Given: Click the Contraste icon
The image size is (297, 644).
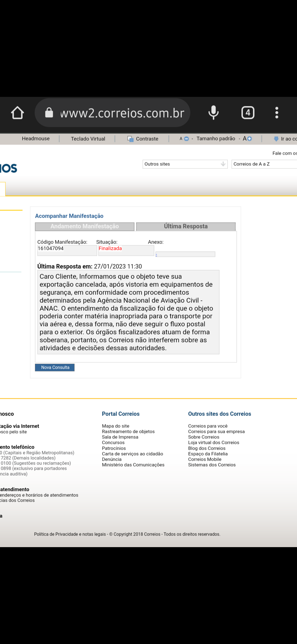Looking at the screenshot, I should (130, 139).
